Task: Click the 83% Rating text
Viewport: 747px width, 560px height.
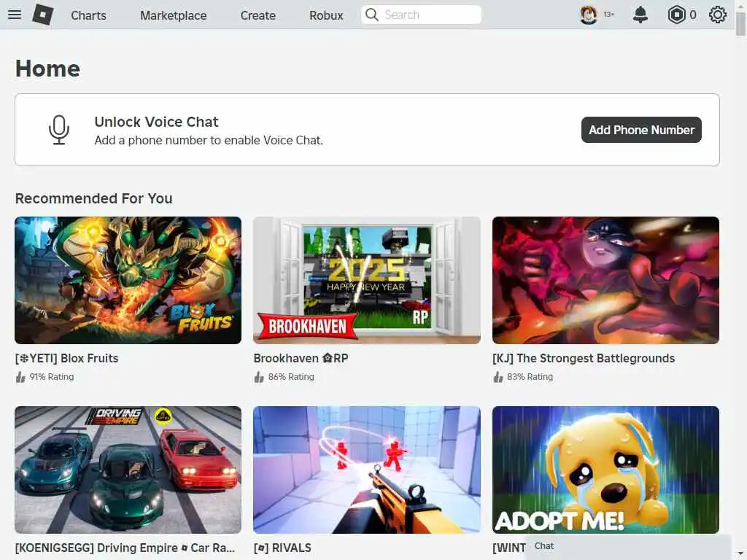Action: (530, 377)
